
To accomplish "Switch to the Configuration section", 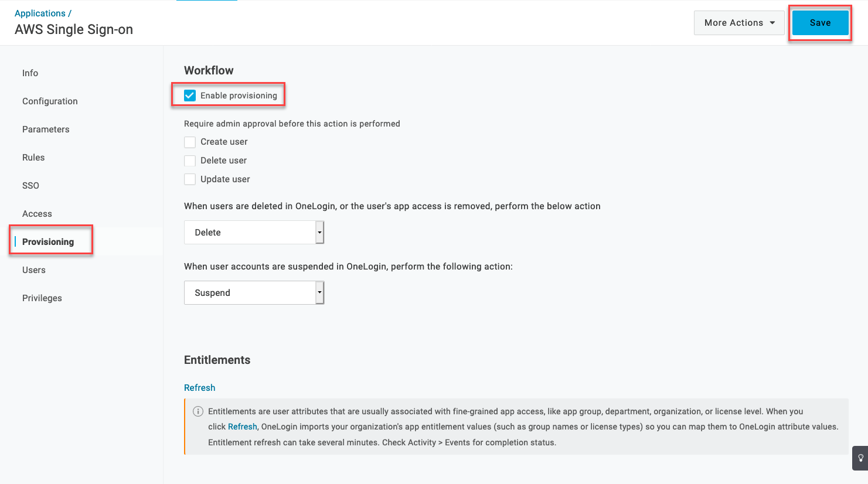I will click(x=50, y=101).
